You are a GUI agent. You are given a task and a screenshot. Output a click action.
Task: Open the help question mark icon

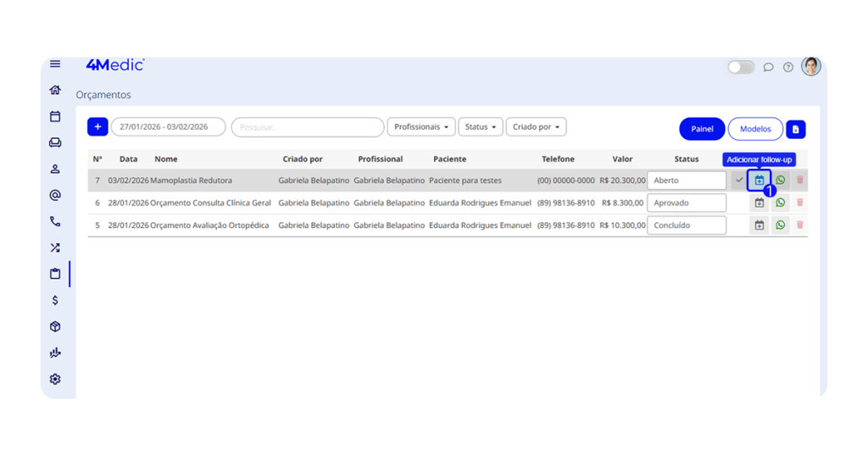[x=788, y=67]
